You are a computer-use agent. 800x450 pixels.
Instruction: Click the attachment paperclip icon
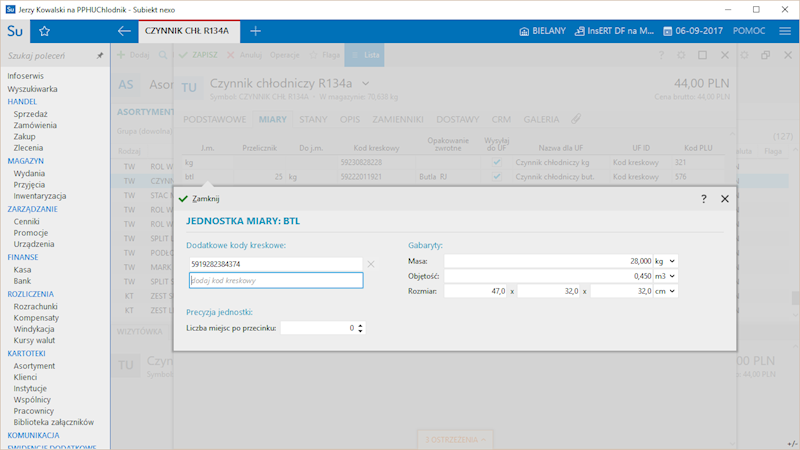[x=576, y=119]
